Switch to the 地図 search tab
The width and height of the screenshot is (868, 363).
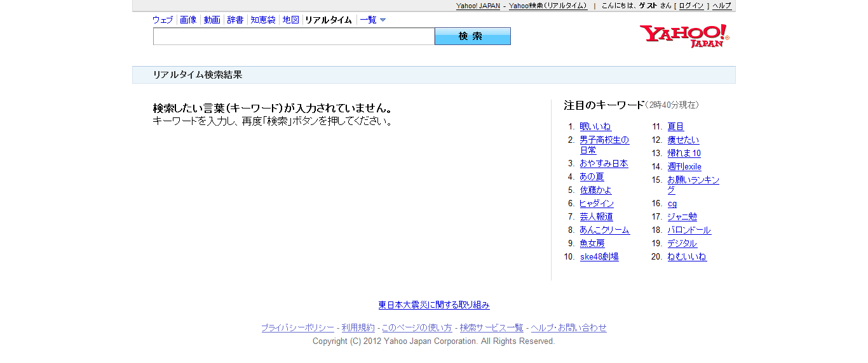click(291, 20)
